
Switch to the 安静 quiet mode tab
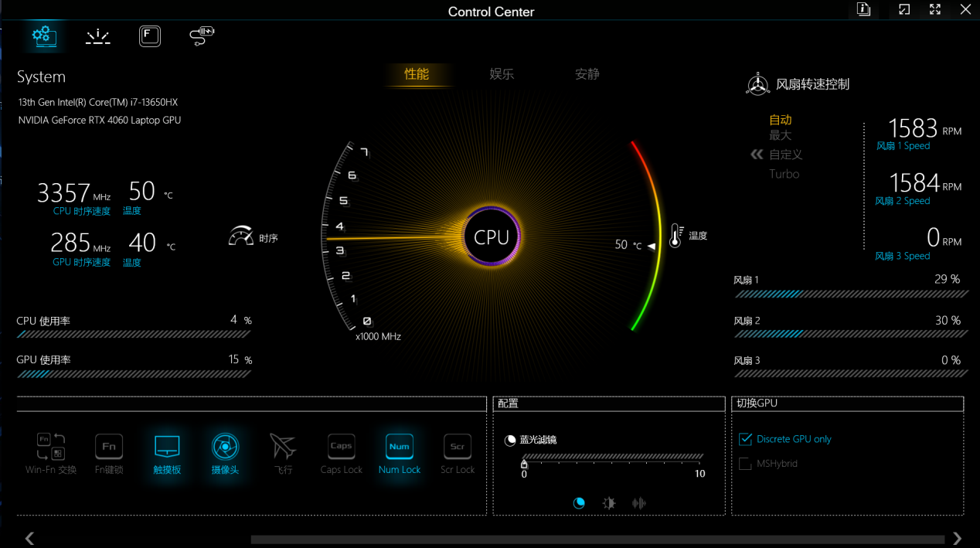pyautogui.click(x=587, y=74)
